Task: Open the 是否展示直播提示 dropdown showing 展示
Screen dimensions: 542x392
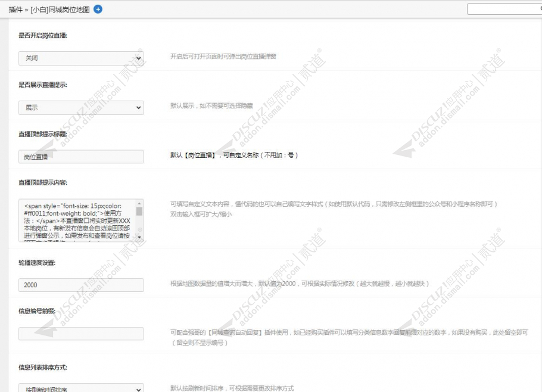Action: point(81,107)
